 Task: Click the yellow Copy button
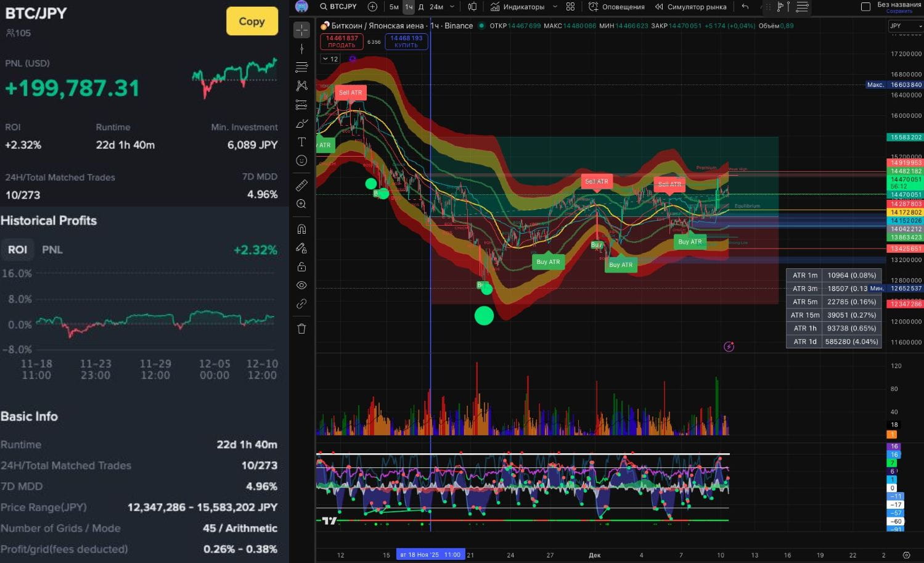pyautogui.click(x=251, y=21)
